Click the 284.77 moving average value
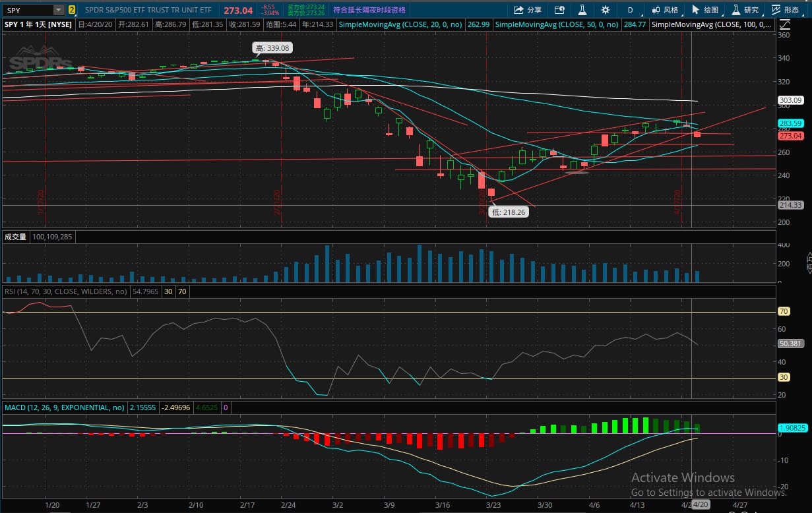This screenshot has width=812, height=513. (635, 24)
